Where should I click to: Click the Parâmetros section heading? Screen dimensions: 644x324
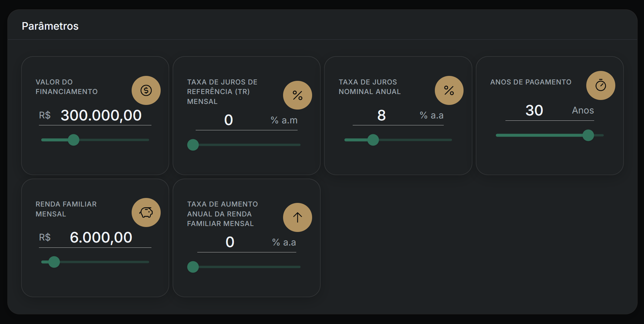pyautogui.click(x=50, y=26)
